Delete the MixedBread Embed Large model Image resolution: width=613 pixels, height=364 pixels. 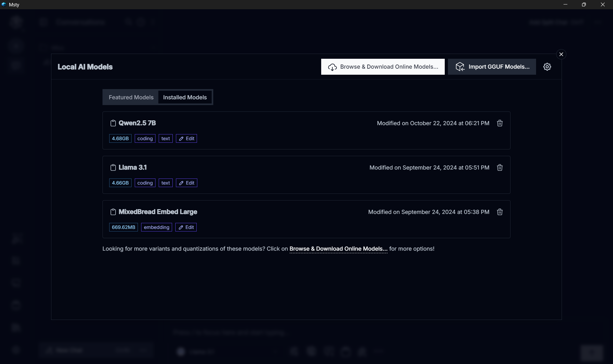point(500,212)
